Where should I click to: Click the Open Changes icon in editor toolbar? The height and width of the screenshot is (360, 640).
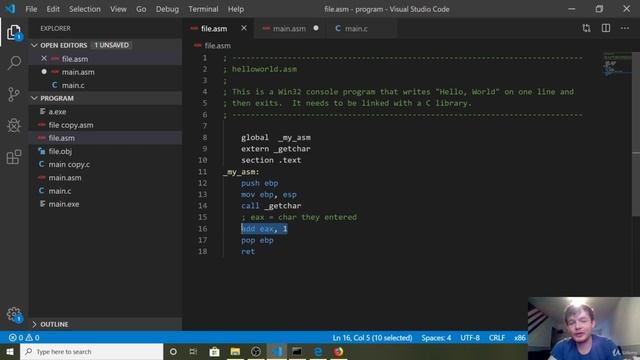tap(586, 28)
